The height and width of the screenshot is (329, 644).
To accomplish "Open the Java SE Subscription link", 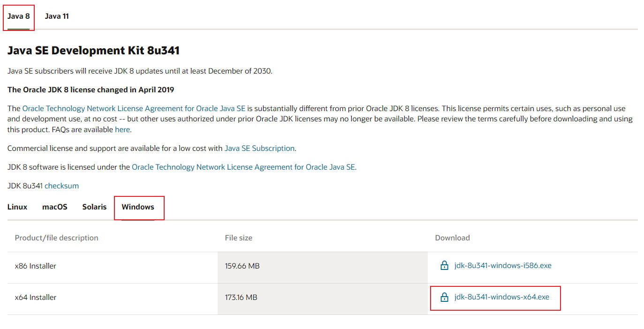I will (259, 149).
